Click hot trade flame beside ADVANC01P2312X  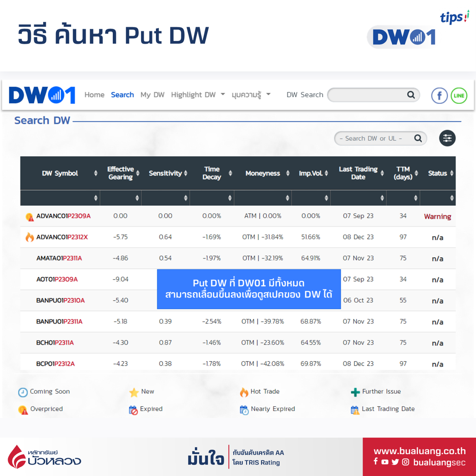coord(30,237)
